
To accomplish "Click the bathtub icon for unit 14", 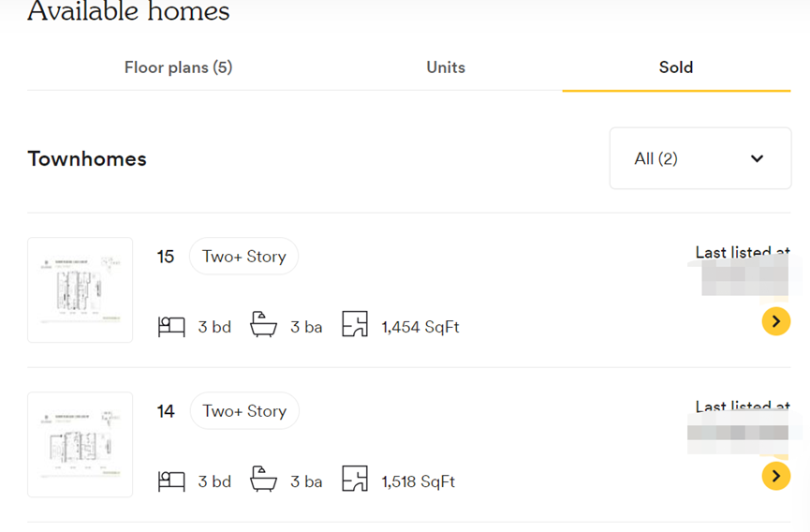I will point(263,480).
